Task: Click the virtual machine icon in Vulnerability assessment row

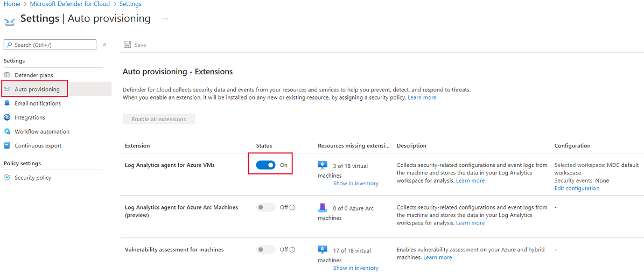Action: click(323, 249)
